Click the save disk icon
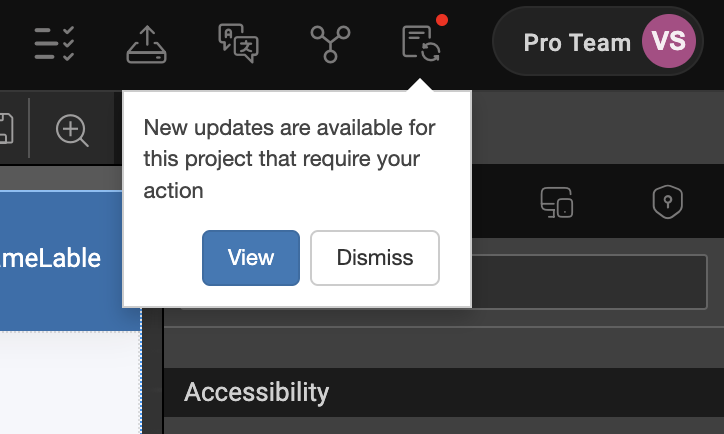This screenshot has width=724, height=434. [x=5, y=130]
